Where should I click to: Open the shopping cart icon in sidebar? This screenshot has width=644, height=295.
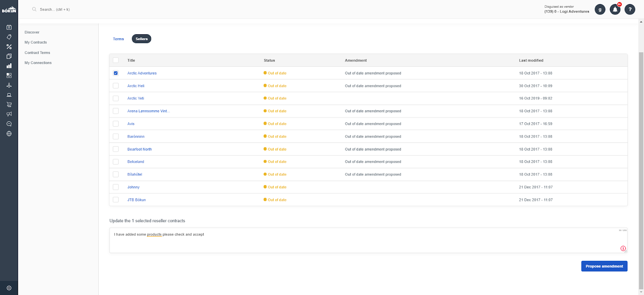coord(9,105)
